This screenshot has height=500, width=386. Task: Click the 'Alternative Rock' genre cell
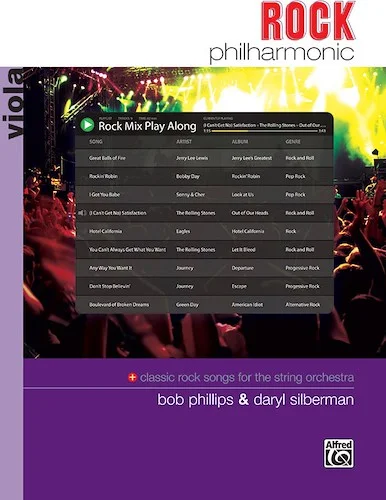(x=303, y=304)
